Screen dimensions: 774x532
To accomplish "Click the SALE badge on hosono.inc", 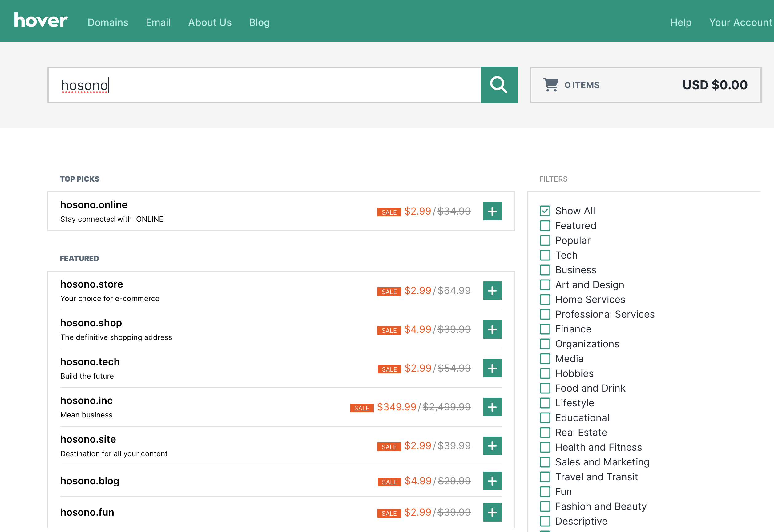I will tap(362, 408).
